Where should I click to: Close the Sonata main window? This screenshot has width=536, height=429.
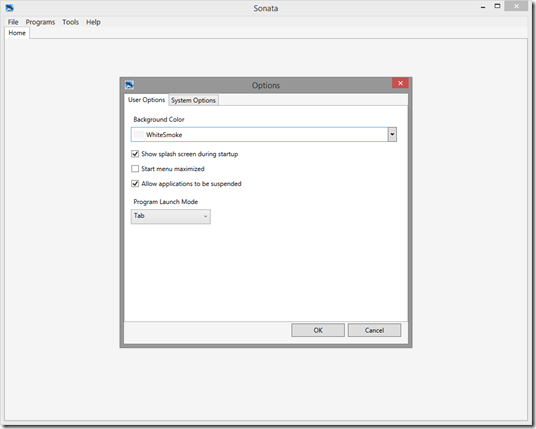pyautogui.click(x=516, y=6)
